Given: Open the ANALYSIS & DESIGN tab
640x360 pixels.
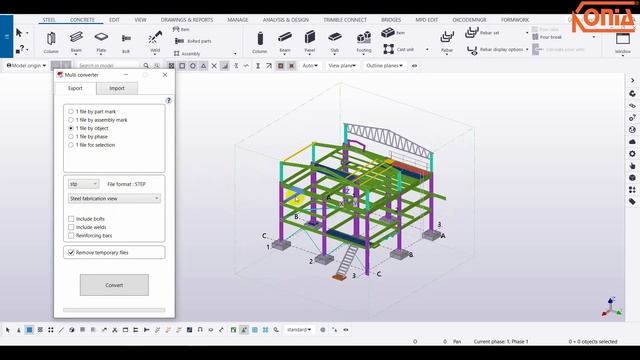Looking at the screenshot, I should pos(286,20).
